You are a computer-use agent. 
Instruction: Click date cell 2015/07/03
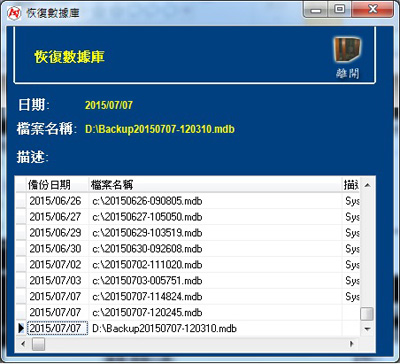(x=57, y=280)
